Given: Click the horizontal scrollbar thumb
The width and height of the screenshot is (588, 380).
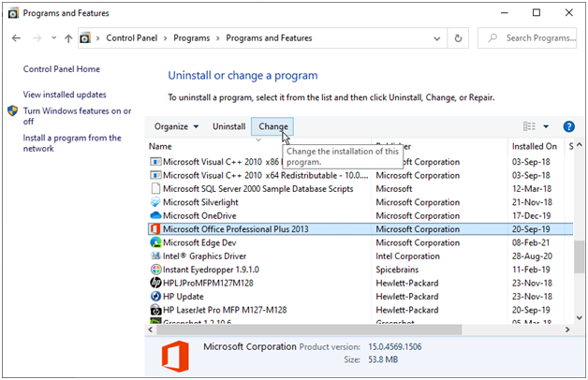Looking at the screenshot, I should (x=309, y=329).
